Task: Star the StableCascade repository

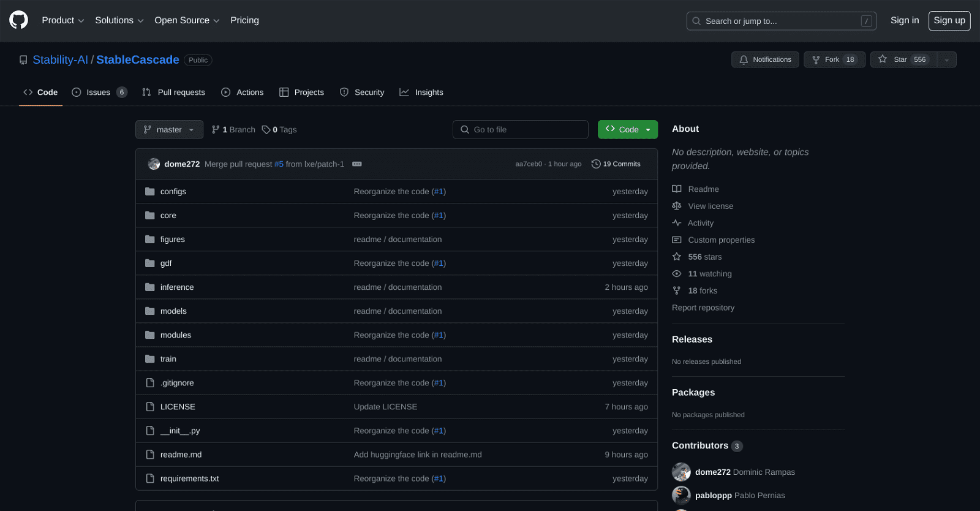Action: 903,59
